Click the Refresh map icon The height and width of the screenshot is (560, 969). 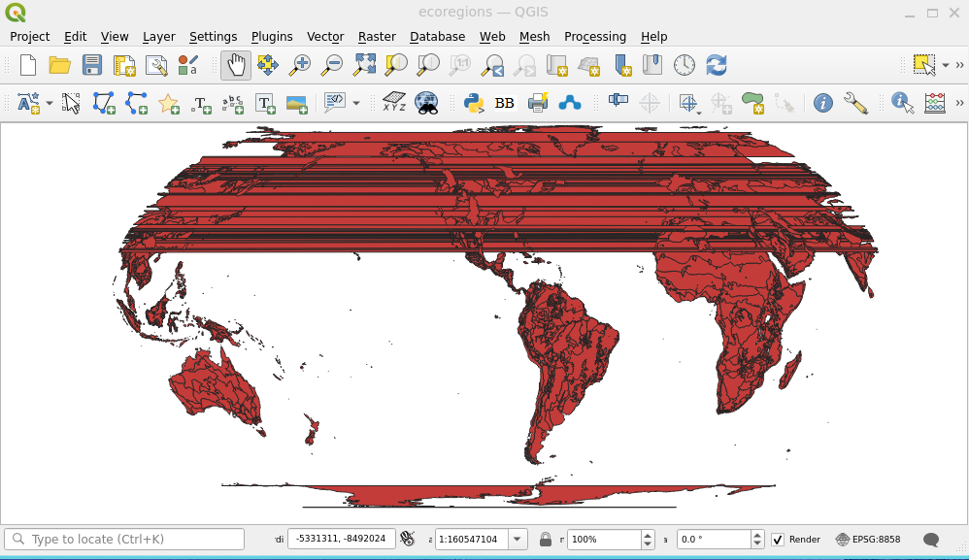[716, 65]
